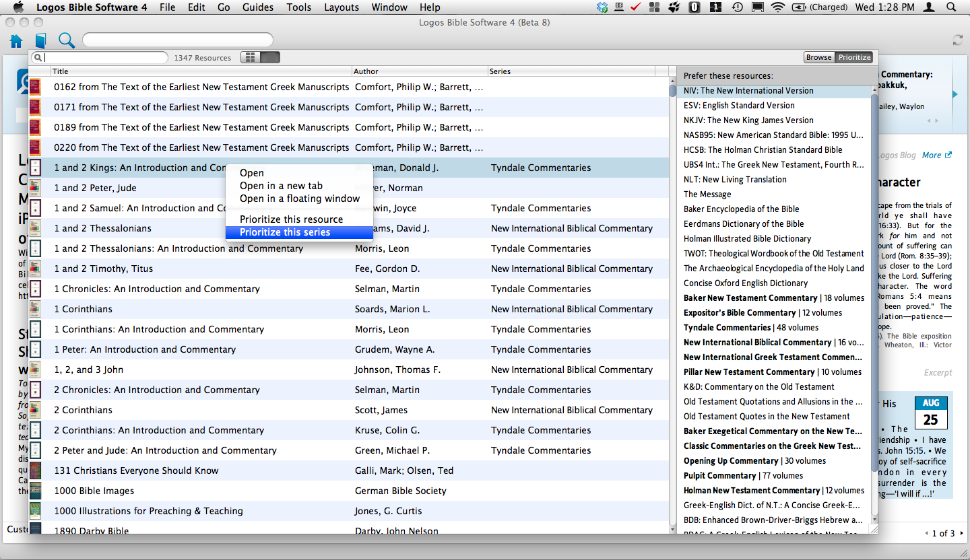970x560 pixels.
Task: Select Tyndale Commentaries 48 volumes entry
Action: [774, 328]
